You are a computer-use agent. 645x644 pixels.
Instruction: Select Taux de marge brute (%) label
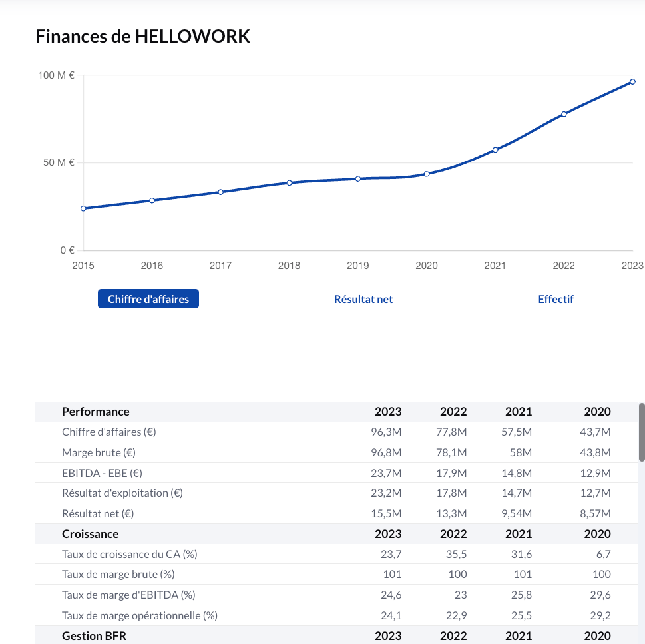[x=118, y=574]
